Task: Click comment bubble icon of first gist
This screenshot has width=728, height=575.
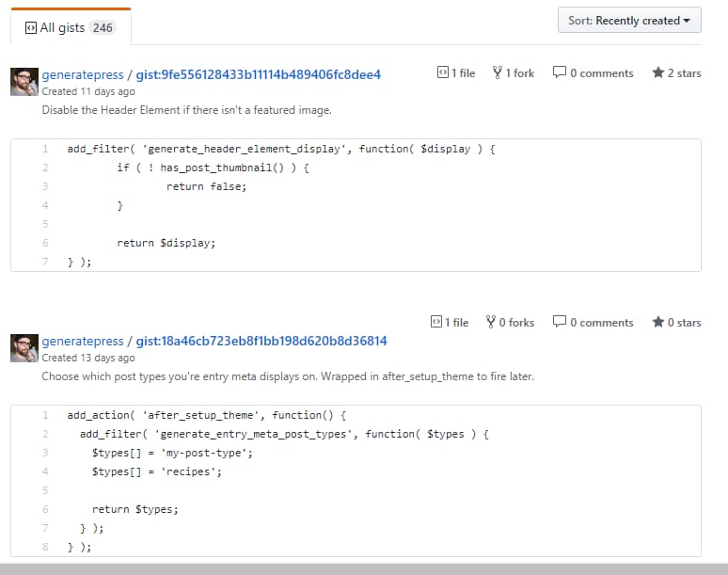Action: tap(560, 72)
